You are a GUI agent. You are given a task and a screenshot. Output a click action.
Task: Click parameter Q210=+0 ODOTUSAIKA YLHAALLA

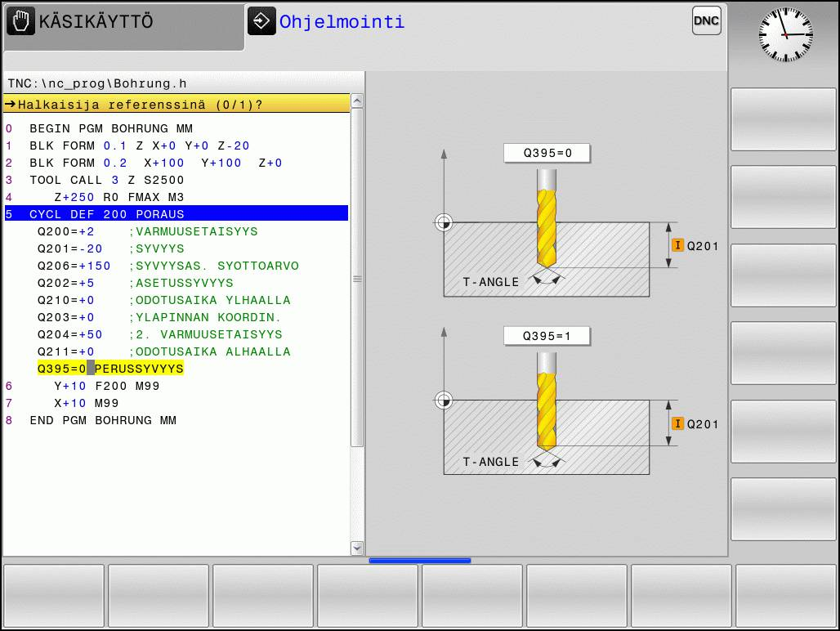click(176, 300)
